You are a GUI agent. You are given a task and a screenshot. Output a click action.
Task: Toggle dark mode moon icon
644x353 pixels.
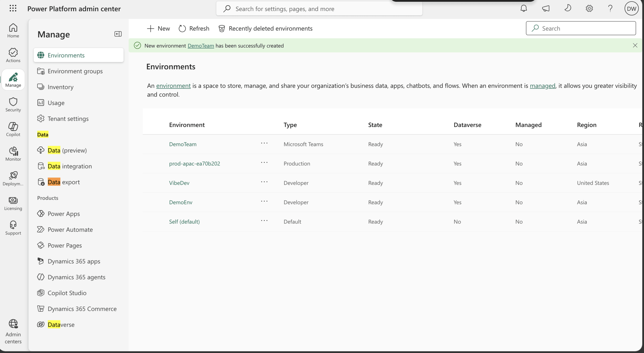[x=568, y=9]
